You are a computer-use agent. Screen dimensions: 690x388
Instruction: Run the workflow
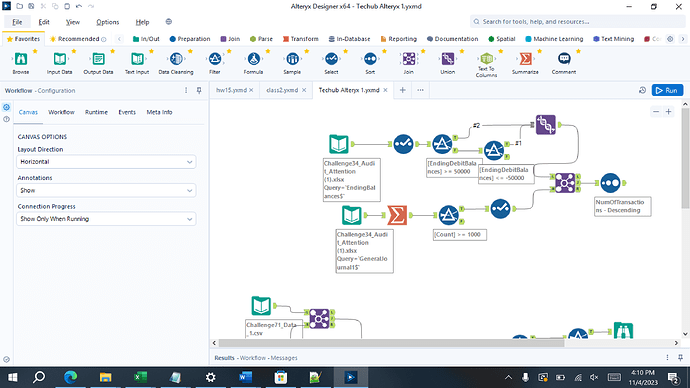pyautogui.click(x=667, y=90)
